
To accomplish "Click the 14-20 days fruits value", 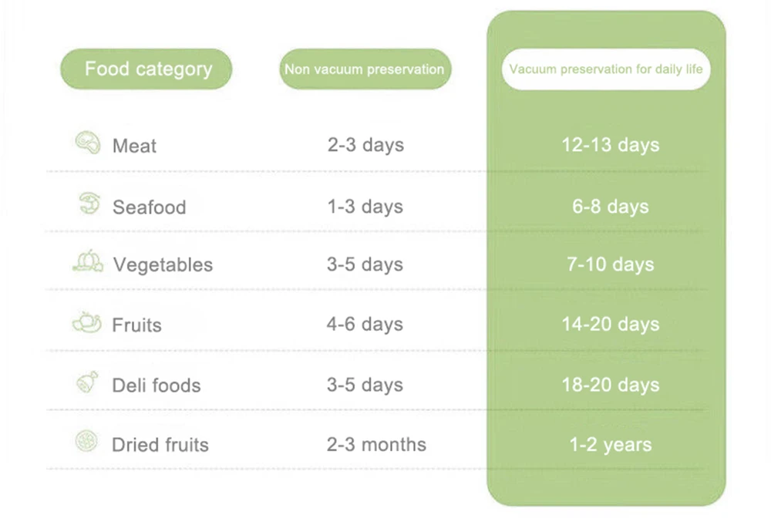I will [x=610, y=325].
